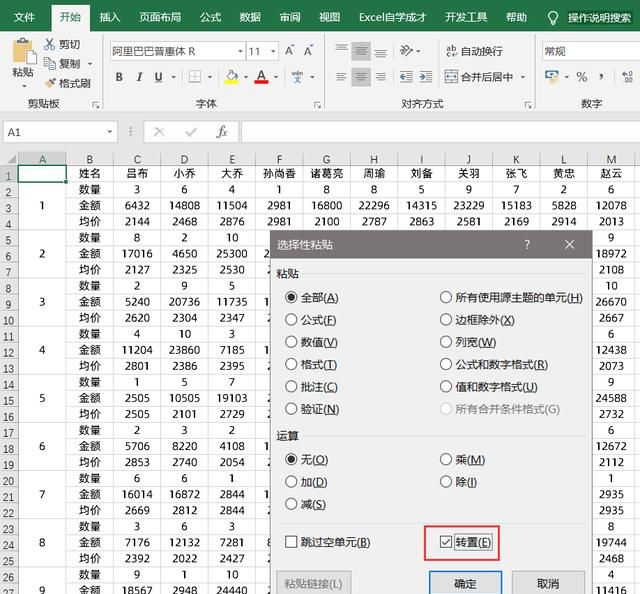Click the Bottom Align icon
Image resolution: width=640 pixels, height=594 pixels.
click(380, 52)
